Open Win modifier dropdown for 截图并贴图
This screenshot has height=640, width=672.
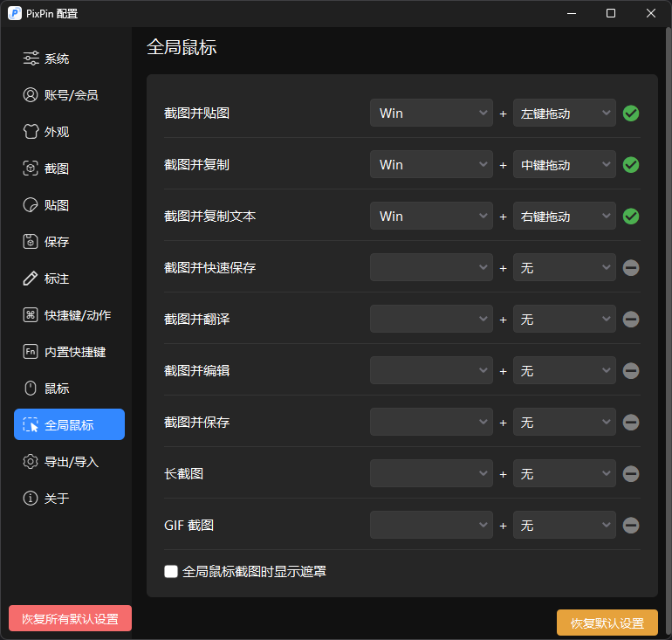pos(431,114)
